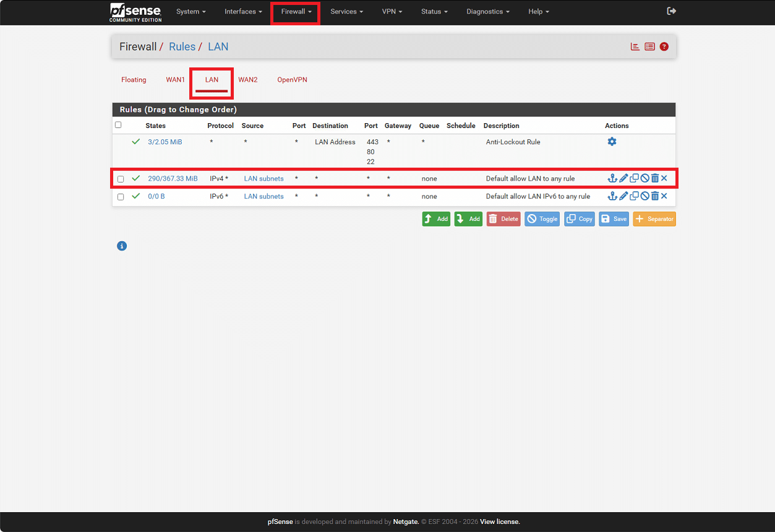
Task: Check the IPv6 LAN rule checkbox
Action: (121, 197)
